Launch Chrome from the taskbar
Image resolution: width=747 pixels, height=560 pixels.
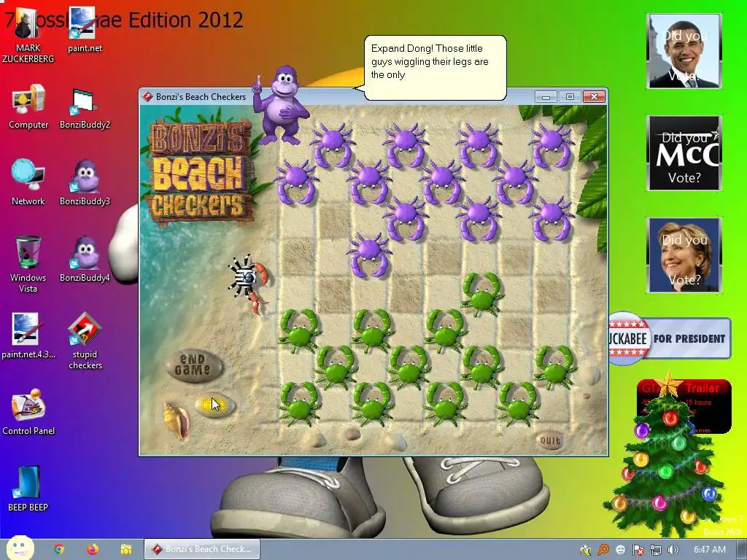[x=59, y=549]
